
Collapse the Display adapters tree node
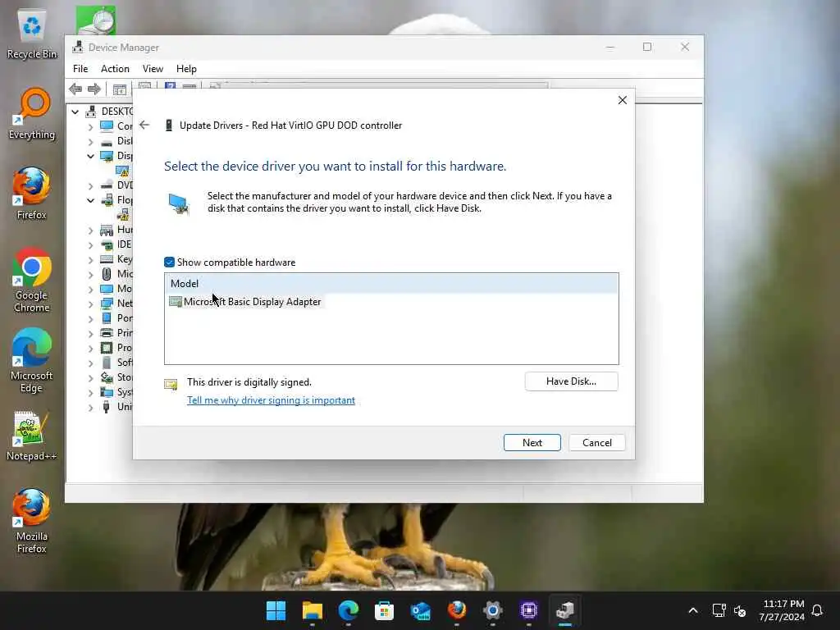point(90,156)
